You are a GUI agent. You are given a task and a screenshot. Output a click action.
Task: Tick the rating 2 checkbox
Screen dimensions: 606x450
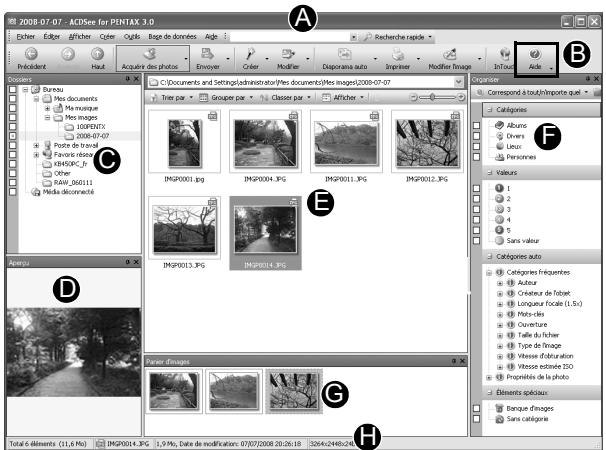[x=477, y=198]
